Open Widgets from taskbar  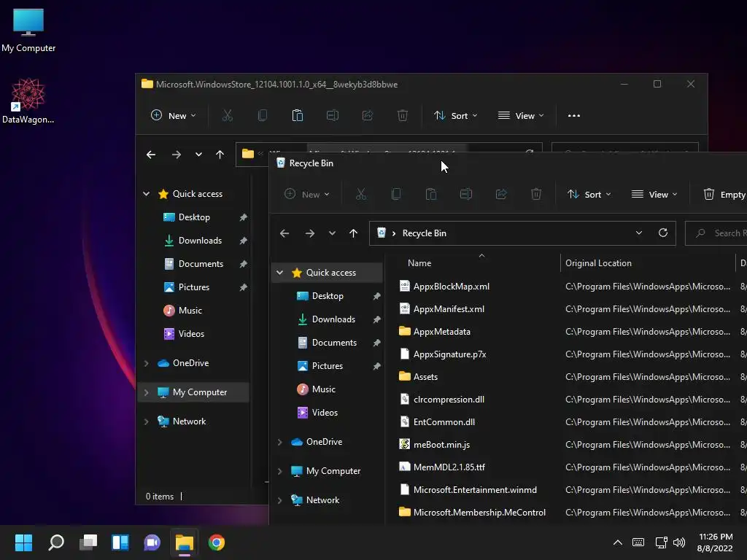pyautogui.click(x=120, y=542)
